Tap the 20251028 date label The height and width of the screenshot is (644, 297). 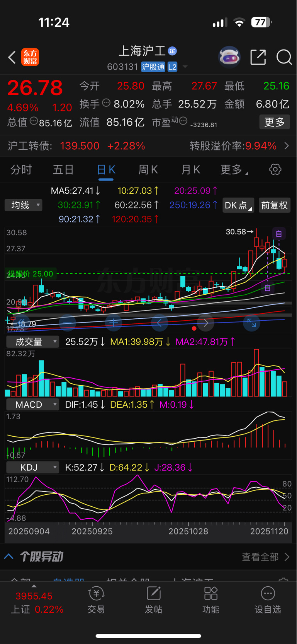(x=188, y=531)
